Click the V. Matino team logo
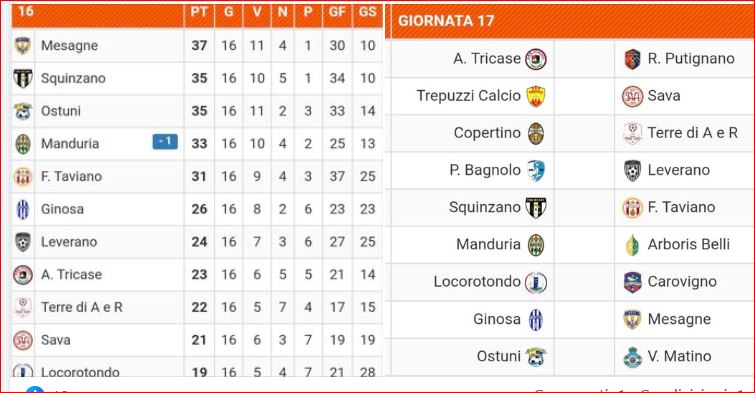 click(x=632, y=357)
